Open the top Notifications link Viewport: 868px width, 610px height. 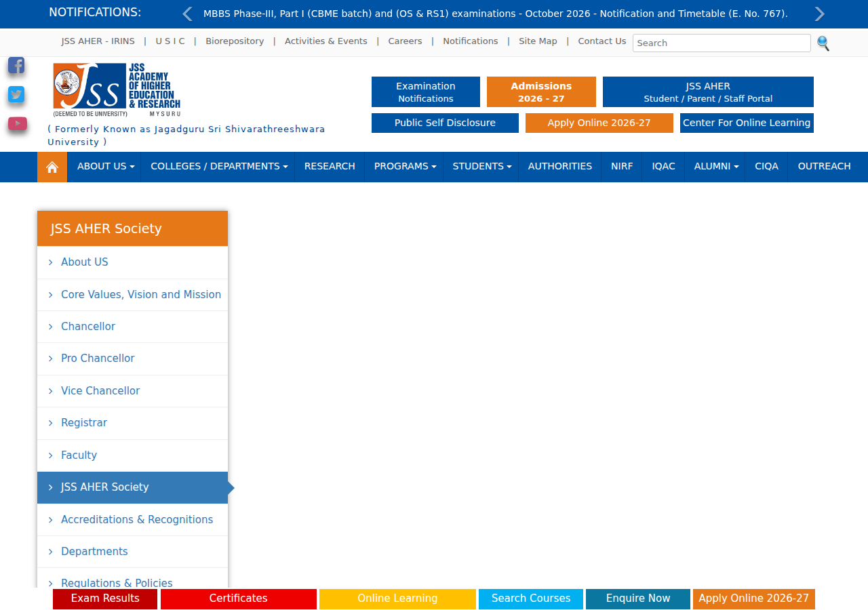coord(471,41)
